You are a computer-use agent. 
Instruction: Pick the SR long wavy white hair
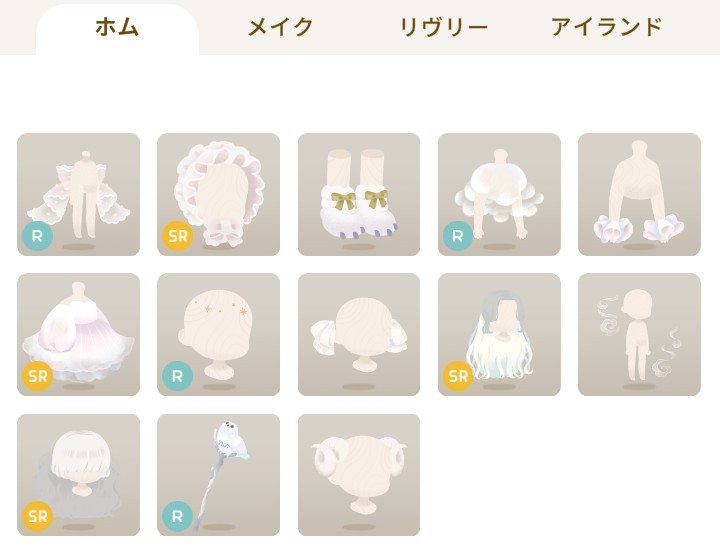500,334
